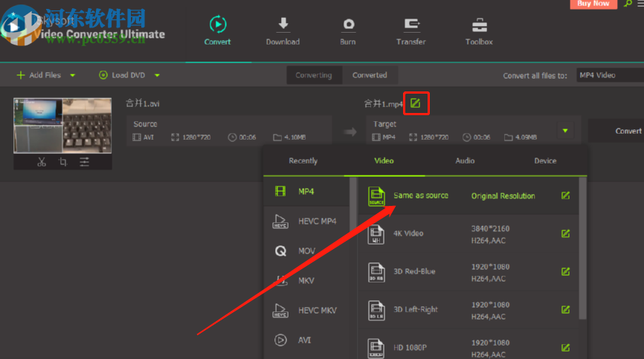Edit settings for 3D Left-Right preset
This screenshot has width=644, height=359.
[566, 310]
